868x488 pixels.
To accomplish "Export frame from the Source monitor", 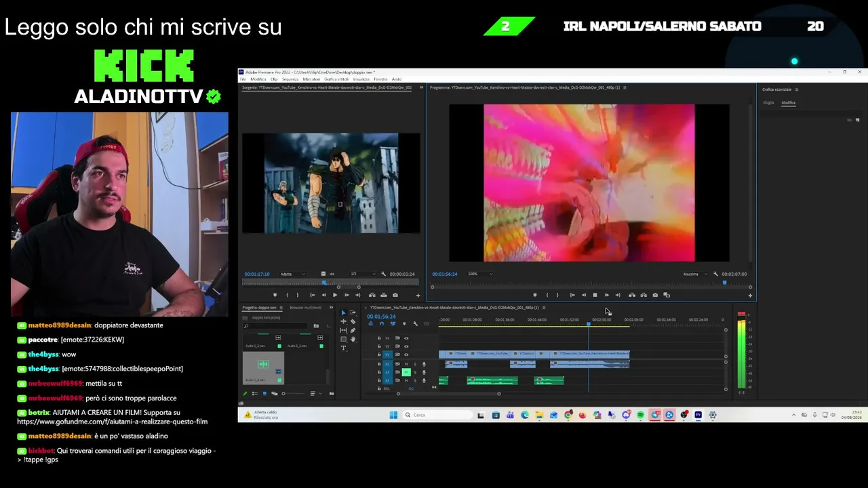I will [395, 295].
